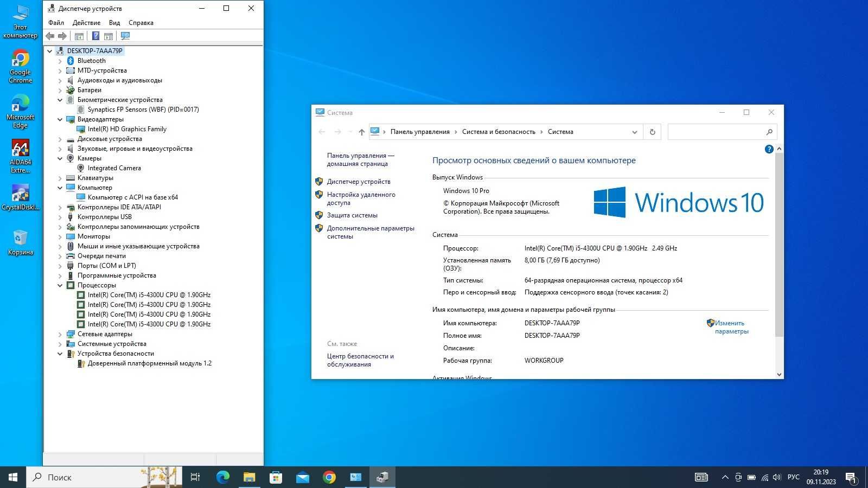Expand the Дисковые устройства node
The width and height of the screenshot is (868, 488).
click(60, 139)
